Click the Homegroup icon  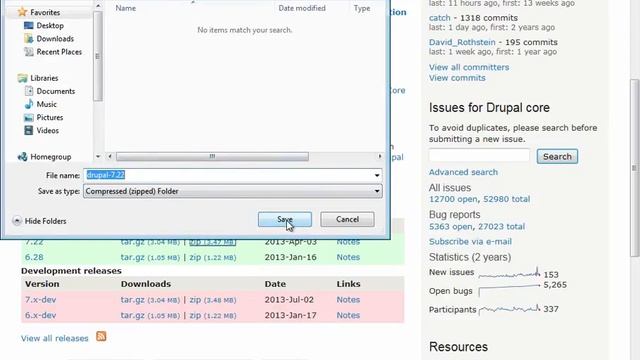[x=22, y=157]
